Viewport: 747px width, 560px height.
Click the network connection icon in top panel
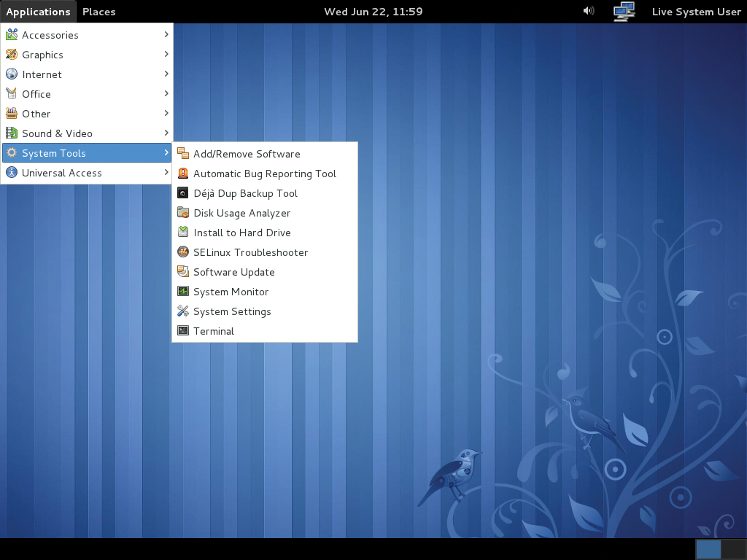pyautogui.click(x=624, y=11)
